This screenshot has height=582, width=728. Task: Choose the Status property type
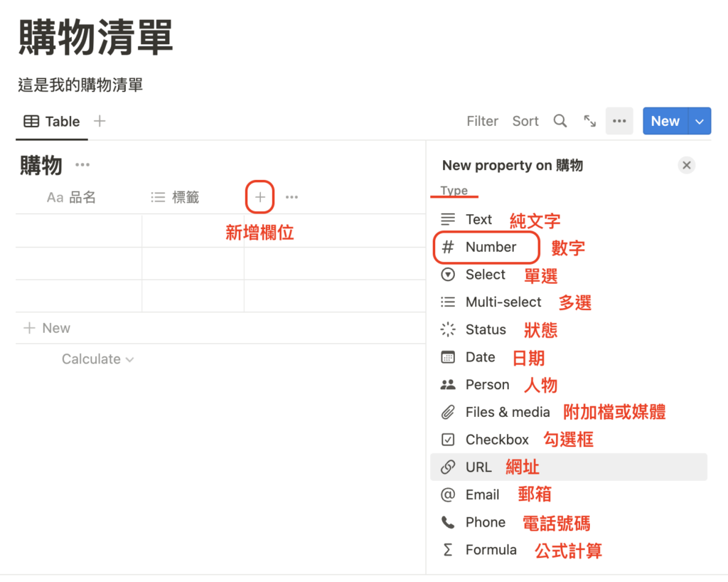(485, 329)
